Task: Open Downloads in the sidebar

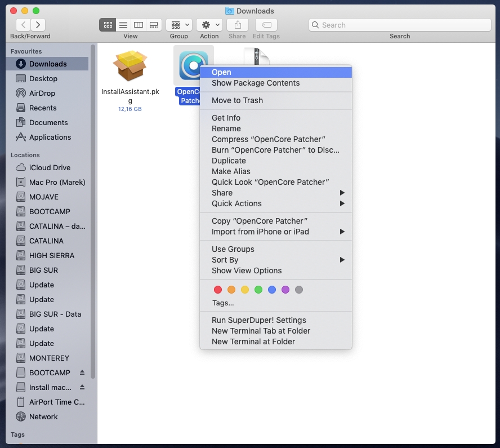Action: [47, 64]
